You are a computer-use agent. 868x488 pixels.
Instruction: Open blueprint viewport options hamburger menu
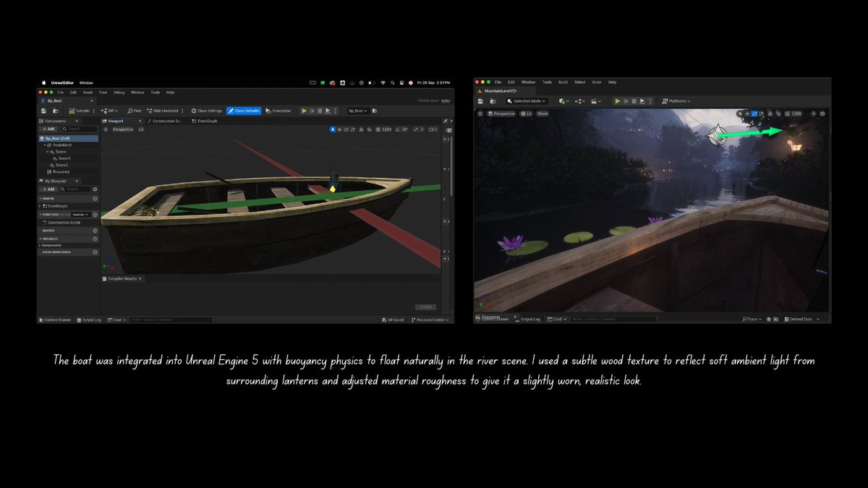106,129
